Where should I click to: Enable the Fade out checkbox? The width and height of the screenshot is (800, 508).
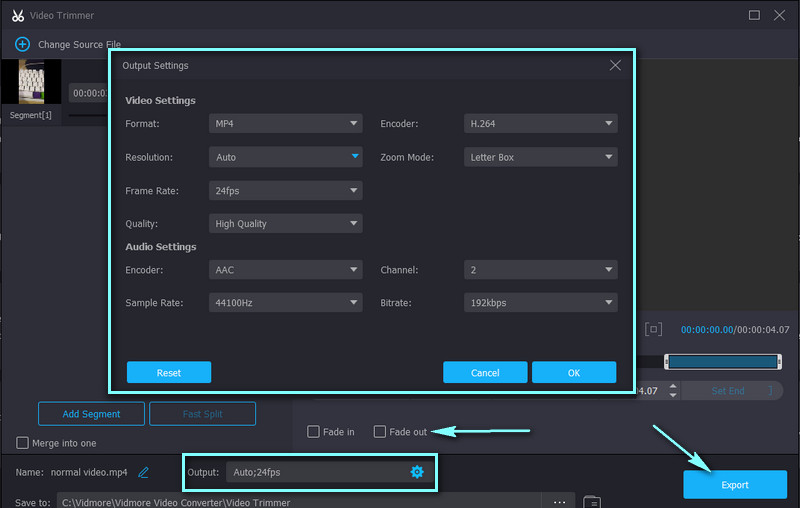pyautogui.click(x=380, y=432)
